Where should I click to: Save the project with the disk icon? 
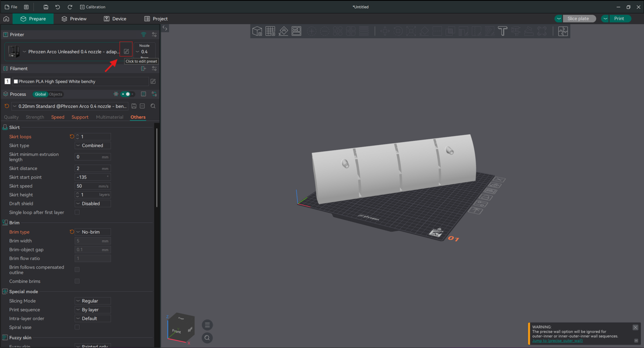46,7
